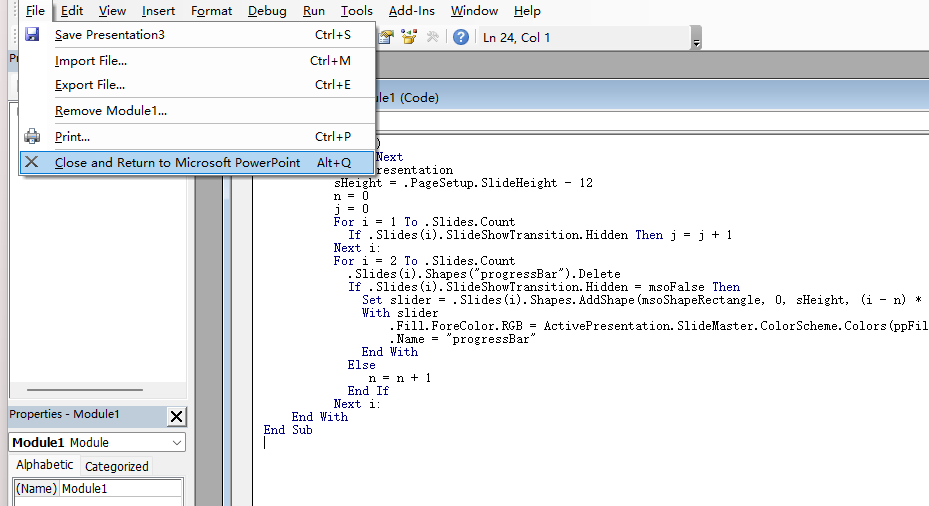Choose Import File from the File menu

click(91, 60)
